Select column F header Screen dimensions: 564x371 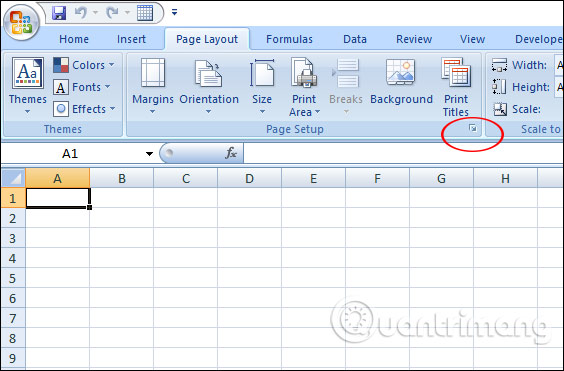377,178
